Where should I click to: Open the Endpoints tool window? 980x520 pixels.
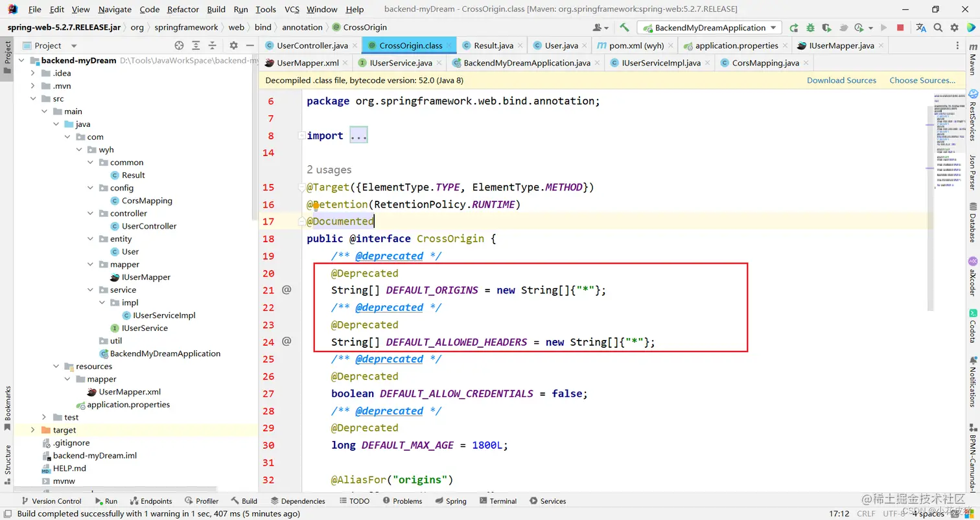pos(151,501)
